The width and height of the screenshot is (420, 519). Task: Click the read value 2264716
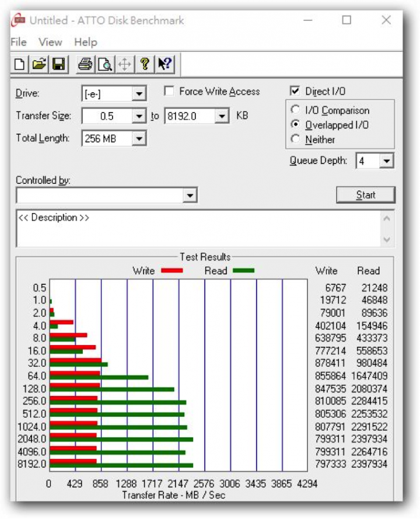[x=369, y=451]
